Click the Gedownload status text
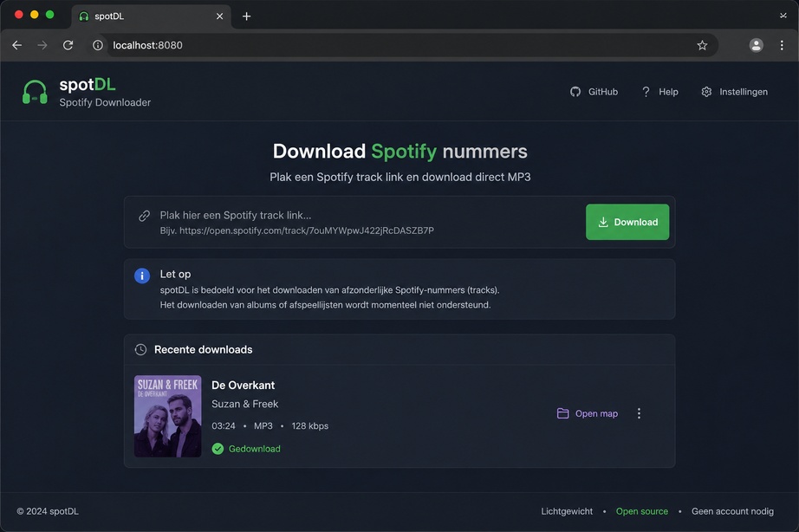Image resolution: width=799 pixels, height=532 pixels. pos(254,449)
